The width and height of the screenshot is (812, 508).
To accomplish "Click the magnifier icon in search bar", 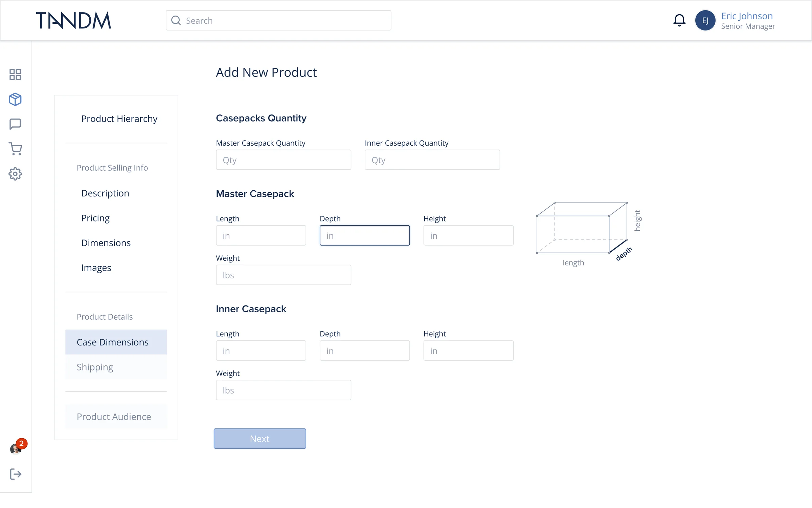I will click(x=176, y=20).
